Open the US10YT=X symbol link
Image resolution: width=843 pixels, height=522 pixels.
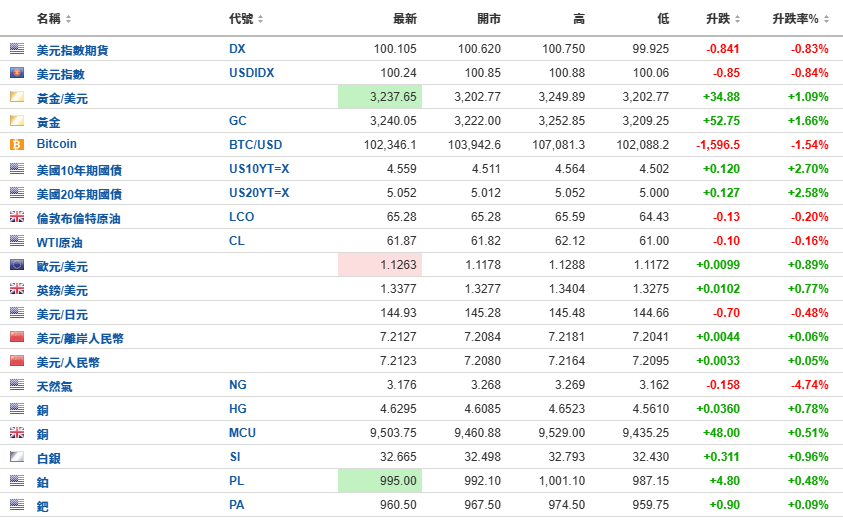click(259, 169)
